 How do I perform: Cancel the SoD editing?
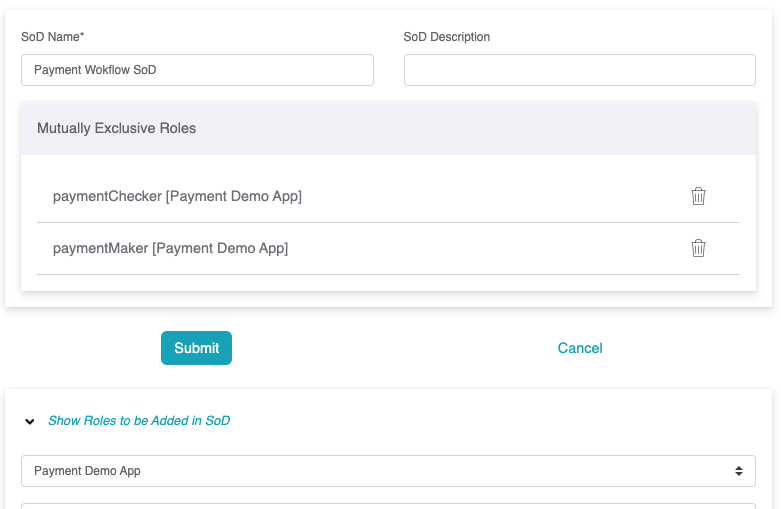click(580, 348)
